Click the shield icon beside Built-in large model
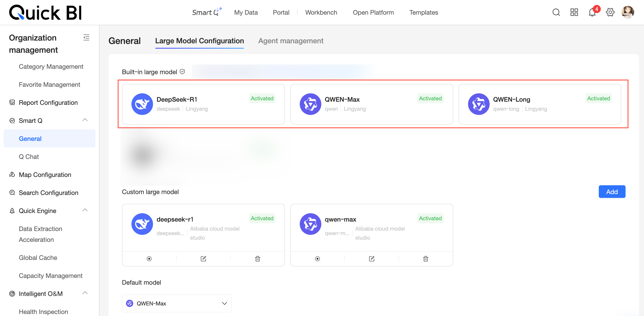644x316 pixels. (x=182, y=72)
